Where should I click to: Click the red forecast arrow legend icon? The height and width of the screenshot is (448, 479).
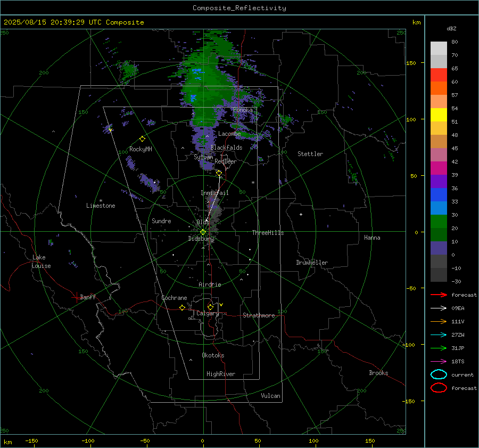point(439,295)
